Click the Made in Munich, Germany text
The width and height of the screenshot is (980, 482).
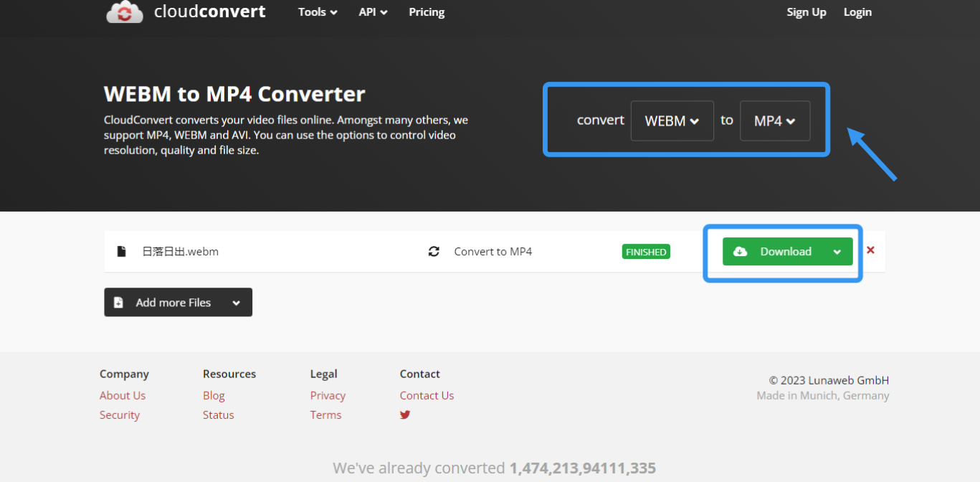(823, 395)
